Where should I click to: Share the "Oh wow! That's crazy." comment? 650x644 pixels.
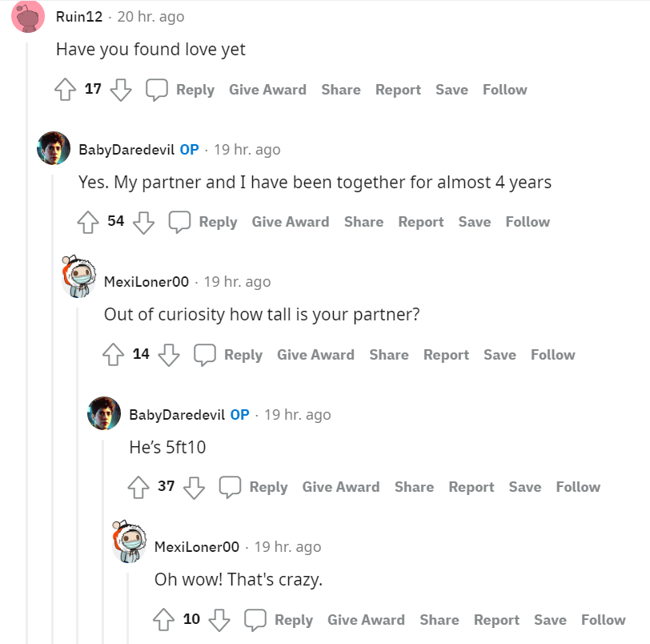click(x=439, y=619)
